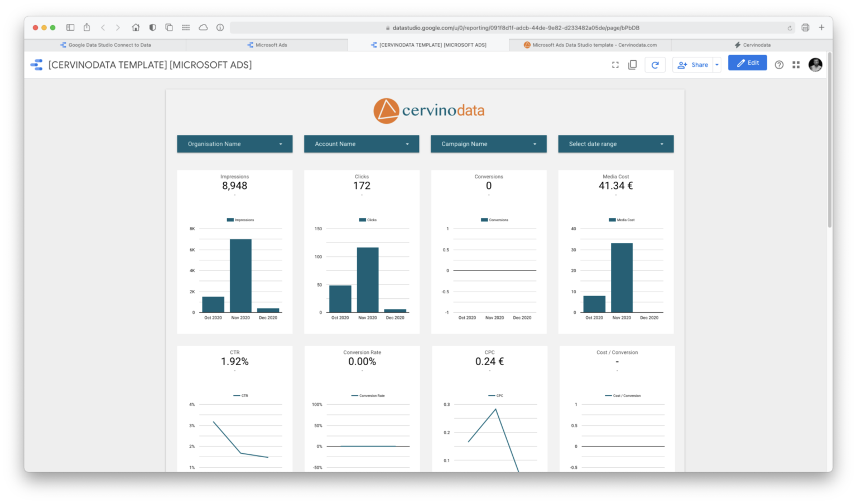
Task: Click Share button
Action: (692, 65)
